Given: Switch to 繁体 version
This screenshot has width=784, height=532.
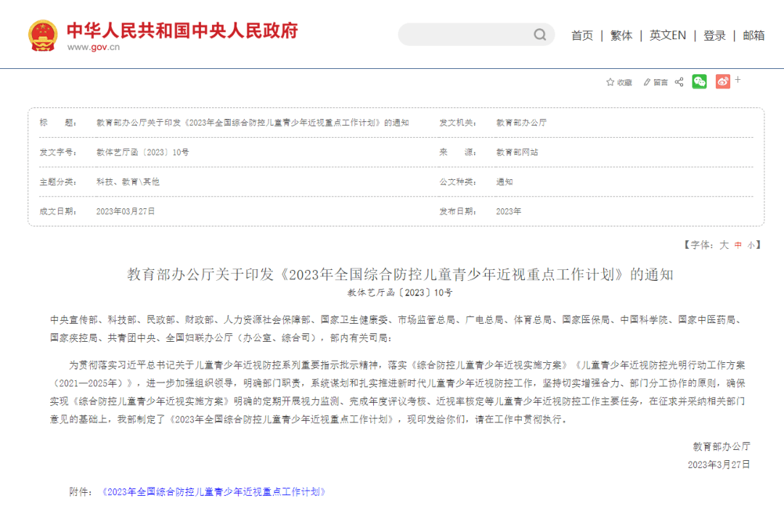Looking at the screenshot, I should coord(621,34).
